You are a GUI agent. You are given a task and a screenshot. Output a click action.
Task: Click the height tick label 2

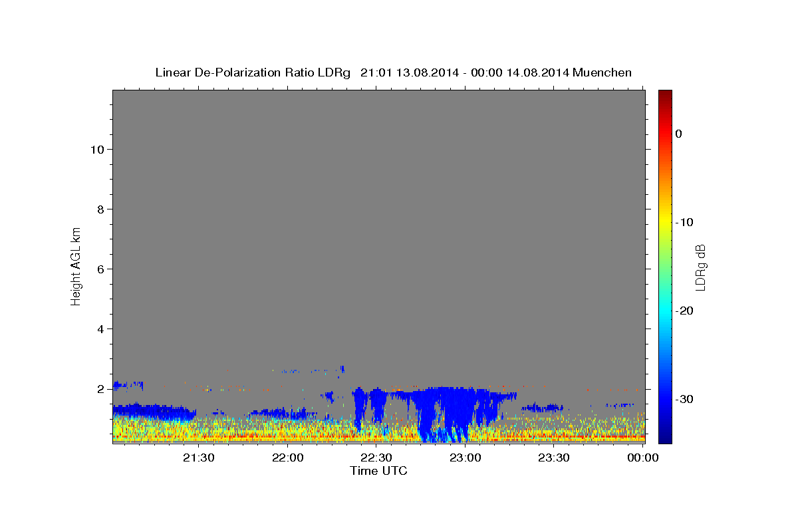click(x=100, y=389)
